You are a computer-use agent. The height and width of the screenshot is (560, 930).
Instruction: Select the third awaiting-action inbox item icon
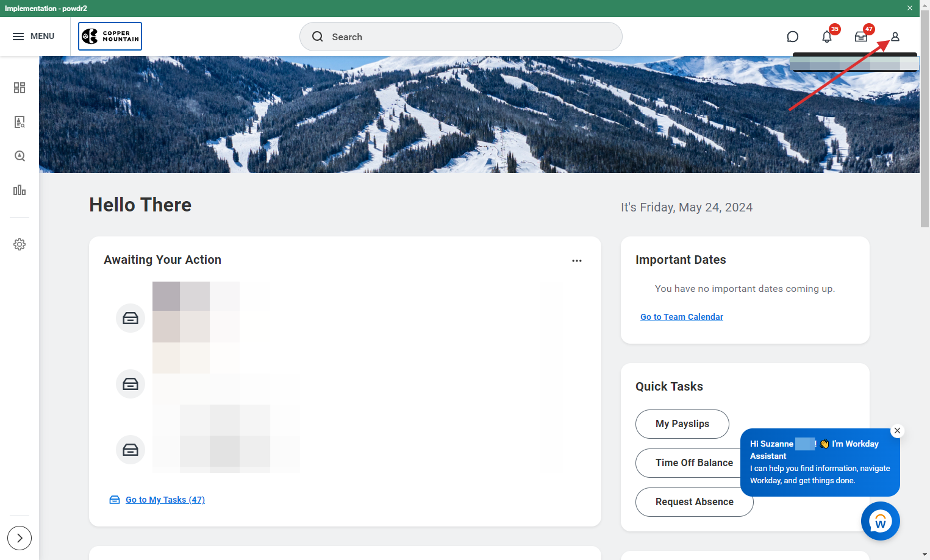(131, 450)
